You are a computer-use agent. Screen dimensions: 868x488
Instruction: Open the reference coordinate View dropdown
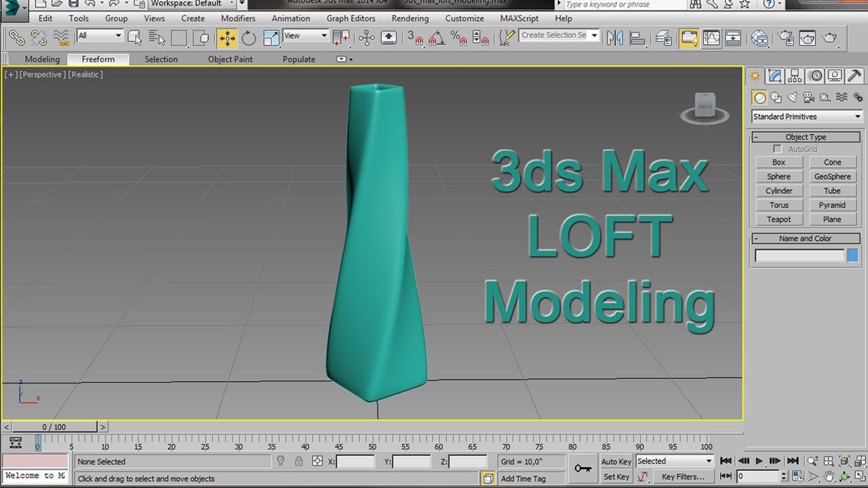point(306,36)
